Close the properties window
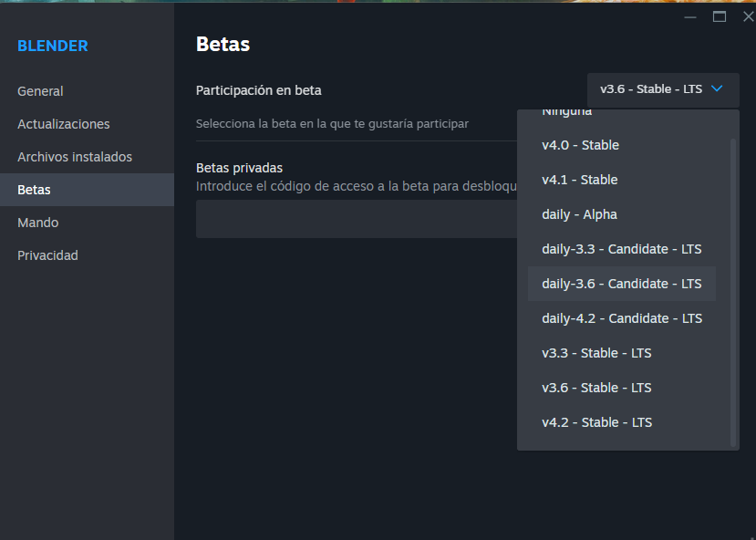756x540 pixels. (748, 16)
